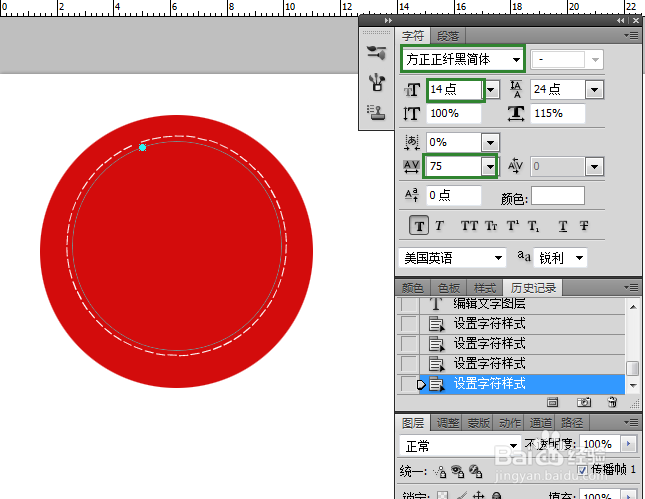Open the layer opacity 100% slider arrow
Screen dimensions: 645x499
628,444
